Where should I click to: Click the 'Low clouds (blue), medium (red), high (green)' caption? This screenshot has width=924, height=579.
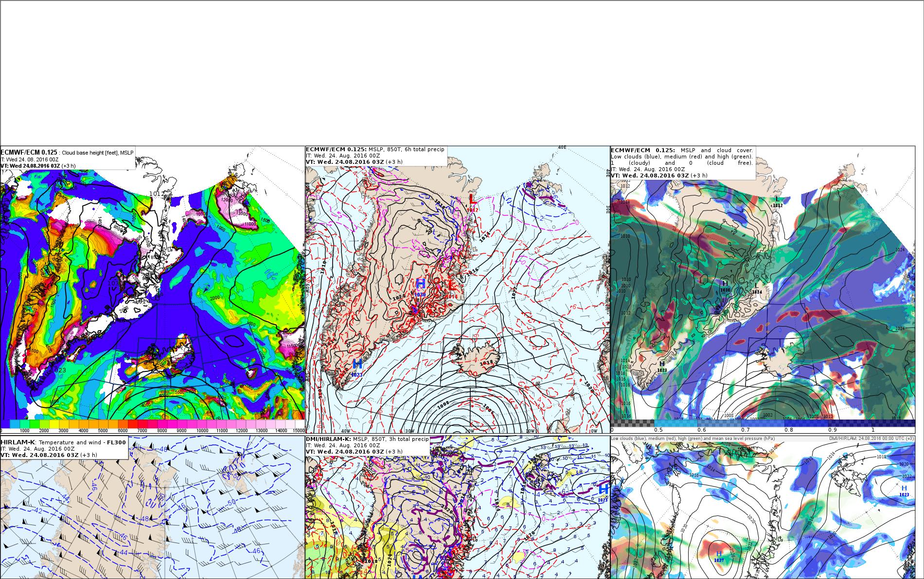[x=693, y=438]
